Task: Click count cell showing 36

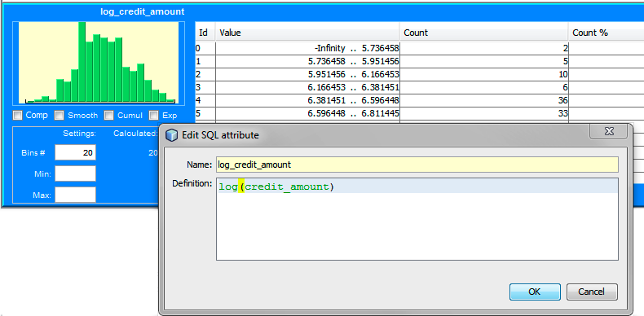Action: click(484, 100)
